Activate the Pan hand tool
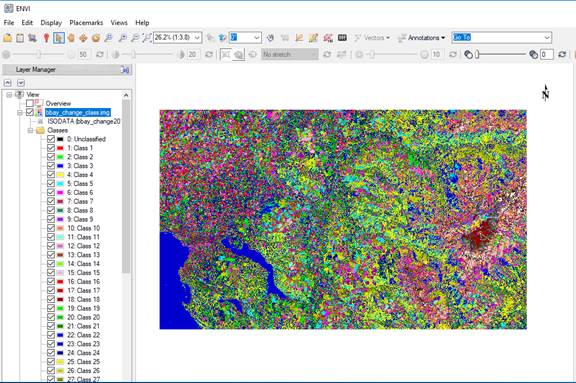This screenshot has width=576, height=383. [x=71, y=37]
